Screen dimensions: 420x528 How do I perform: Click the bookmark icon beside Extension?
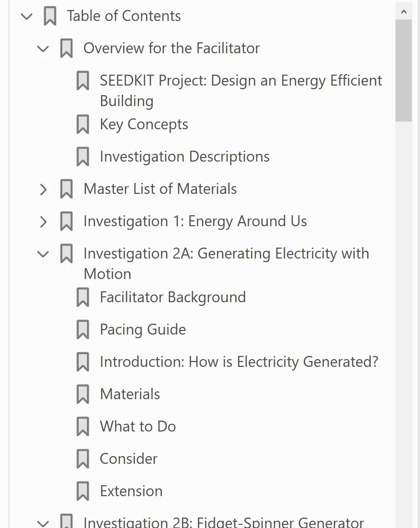(83, 492)
